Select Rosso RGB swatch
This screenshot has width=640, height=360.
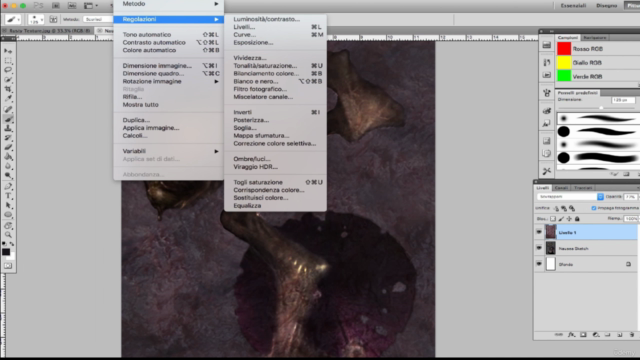[x=564, y=49]
